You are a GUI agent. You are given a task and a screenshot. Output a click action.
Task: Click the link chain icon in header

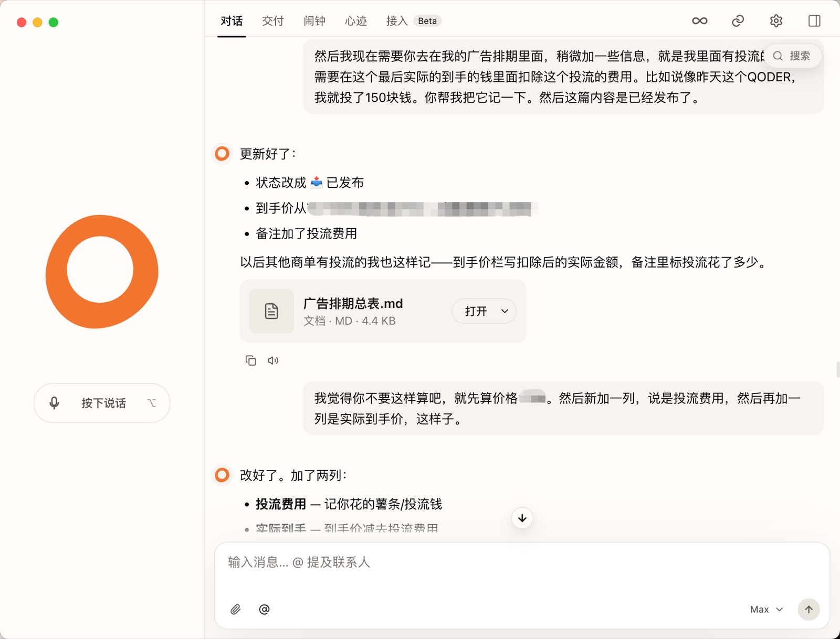tap(738, 21)
